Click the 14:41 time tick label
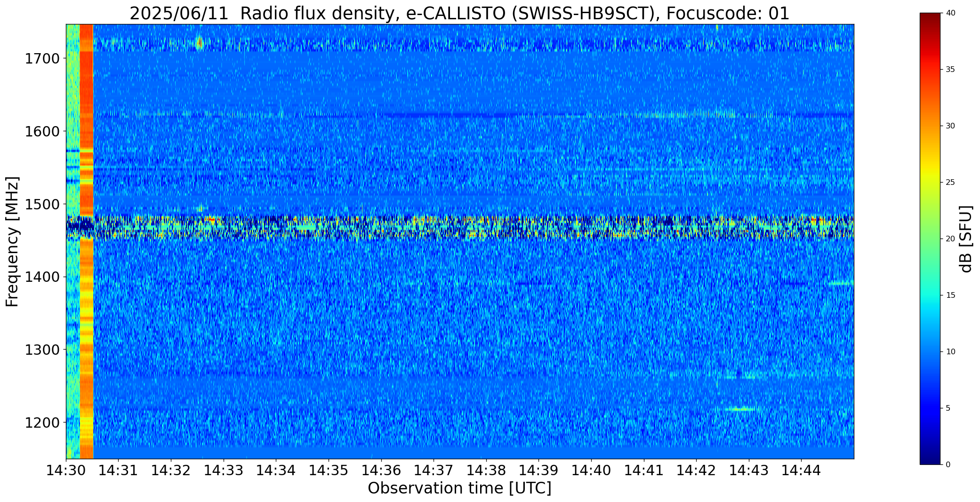Screen dimensions: 980x502 (644, 470)
